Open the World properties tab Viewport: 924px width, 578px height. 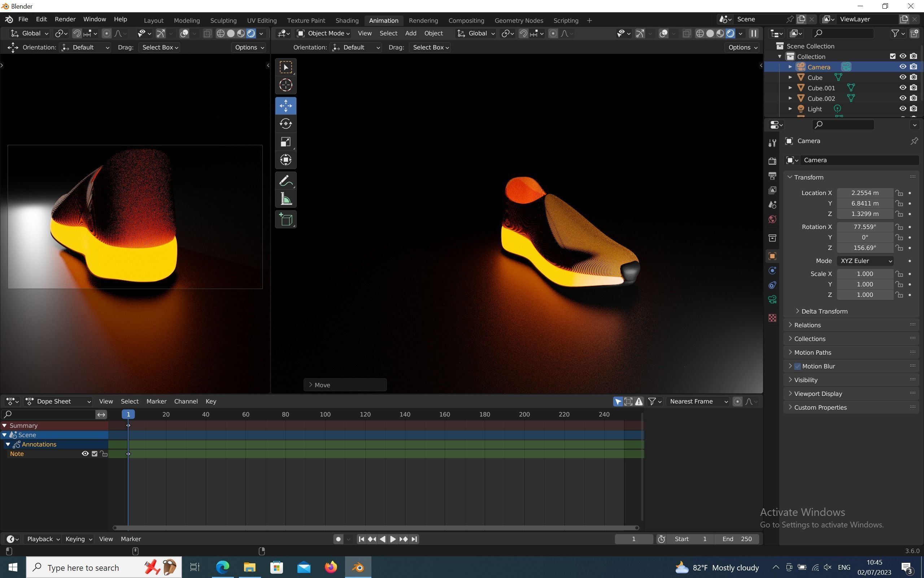click(x=772, y=219)
